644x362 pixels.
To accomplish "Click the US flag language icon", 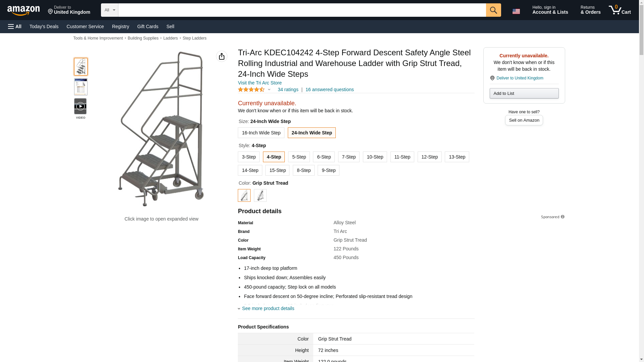I will [x=516, y=11].
